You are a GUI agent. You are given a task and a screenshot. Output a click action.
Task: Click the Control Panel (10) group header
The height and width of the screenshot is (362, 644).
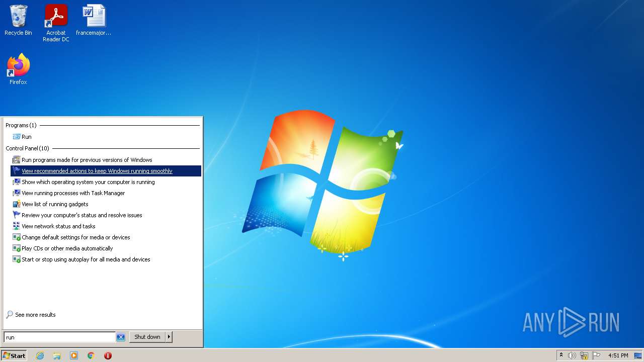28,148
